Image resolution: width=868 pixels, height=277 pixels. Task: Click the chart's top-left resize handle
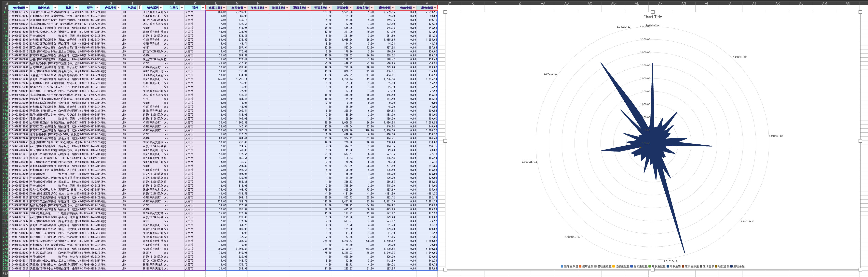445,12
